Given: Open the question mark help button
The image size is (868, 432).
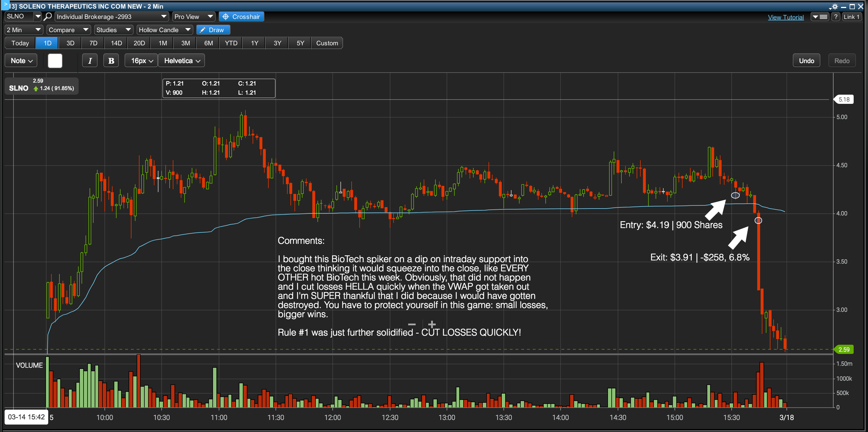Looking at the screenshot, I should click(835, 17).
